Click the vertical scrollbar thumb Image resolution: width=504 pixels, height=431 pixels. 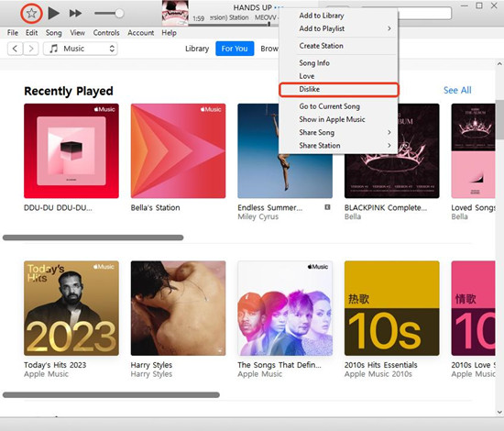tap(499, 119)
